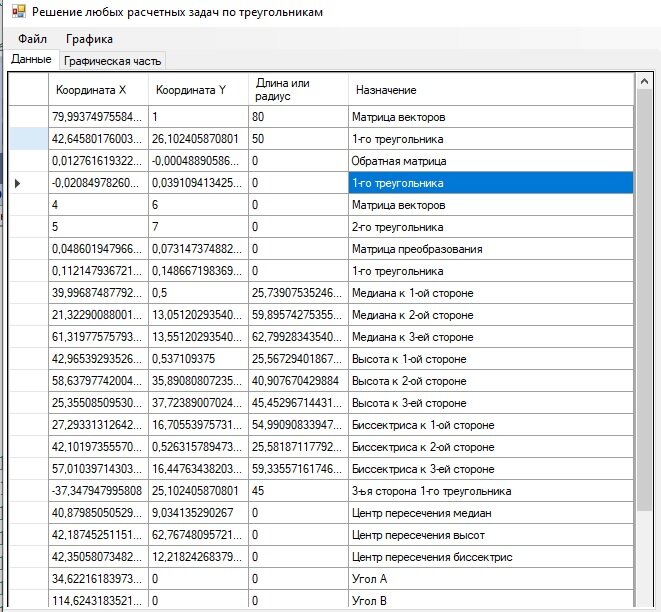
Task: Select cell 26,102405870801 in the second row
Action: pyautogui.click(x=199, y=139)
